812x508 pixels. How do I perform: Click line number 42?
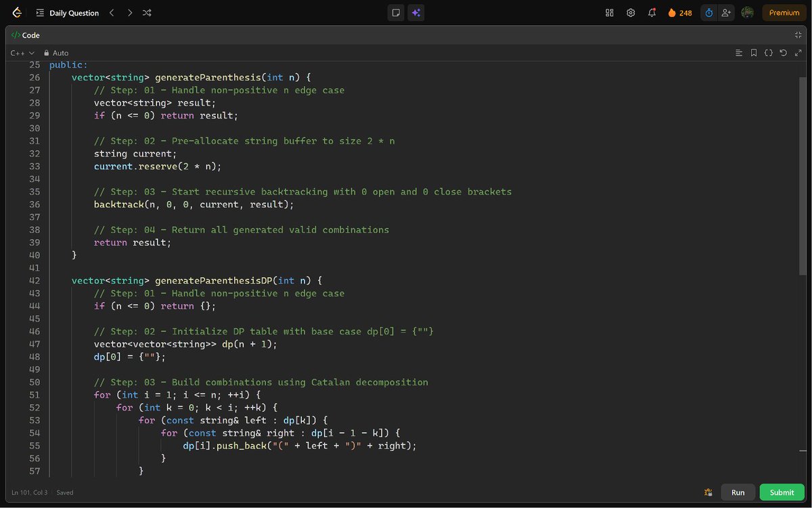[x=35, y=280]
